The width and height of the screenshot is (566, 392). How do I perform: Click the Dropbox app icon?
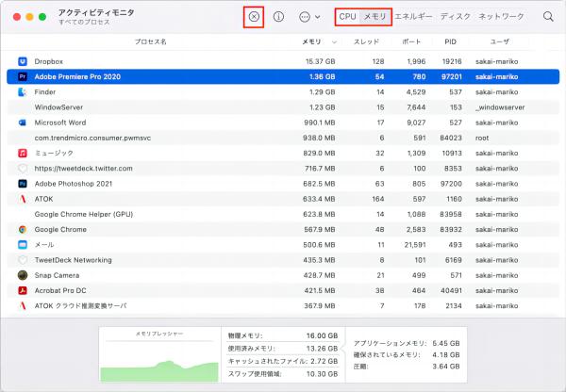point(23,61)
